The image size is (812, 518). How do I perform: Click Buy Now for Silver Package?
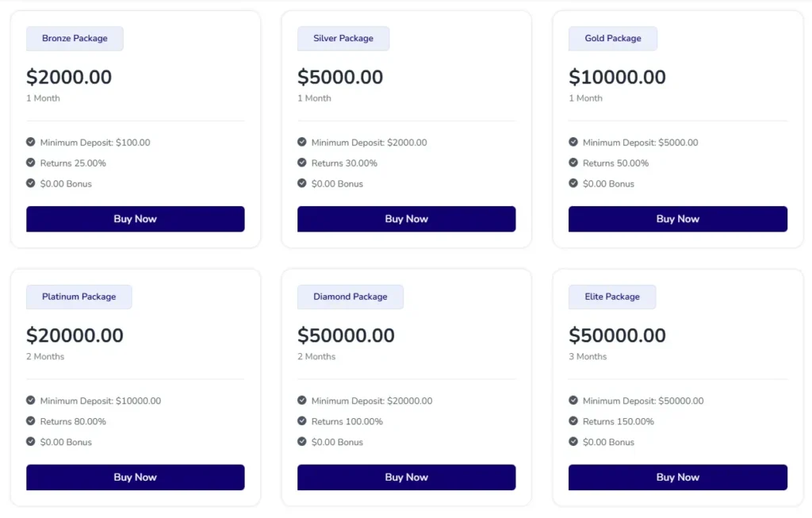(406, 219)
